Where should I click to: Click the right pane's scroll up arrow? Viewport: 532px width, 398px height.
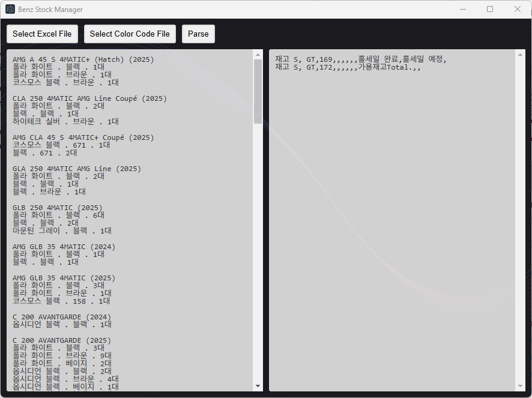[x=520, y=55]
